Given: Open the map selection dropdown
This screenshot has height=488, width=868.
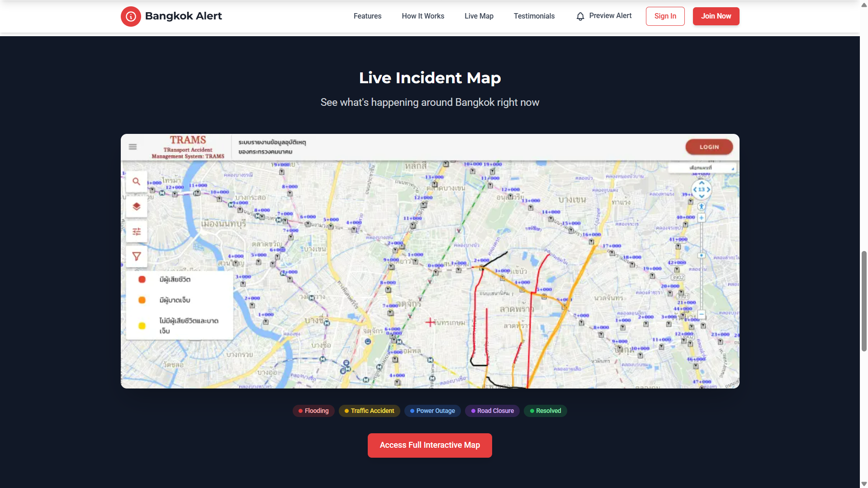Looking at the screenshot, I should (x=702, y=168).
